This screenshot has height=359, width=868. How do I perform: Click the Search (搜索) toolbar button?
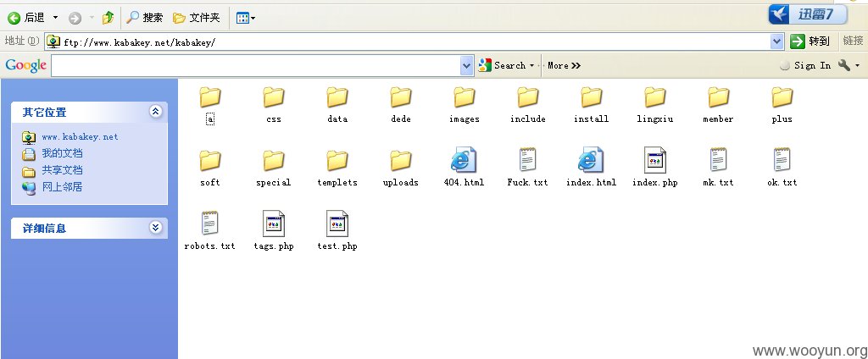144,18
